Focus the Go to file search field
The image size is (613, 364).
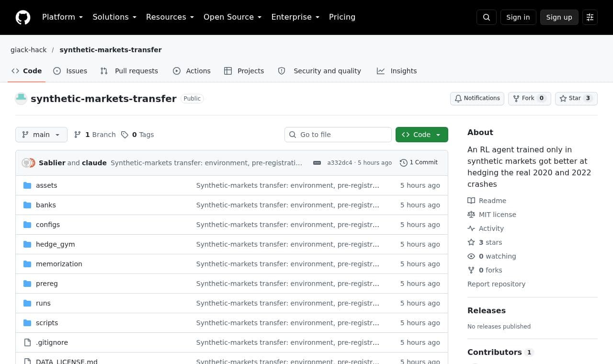(x=338, y=135)
